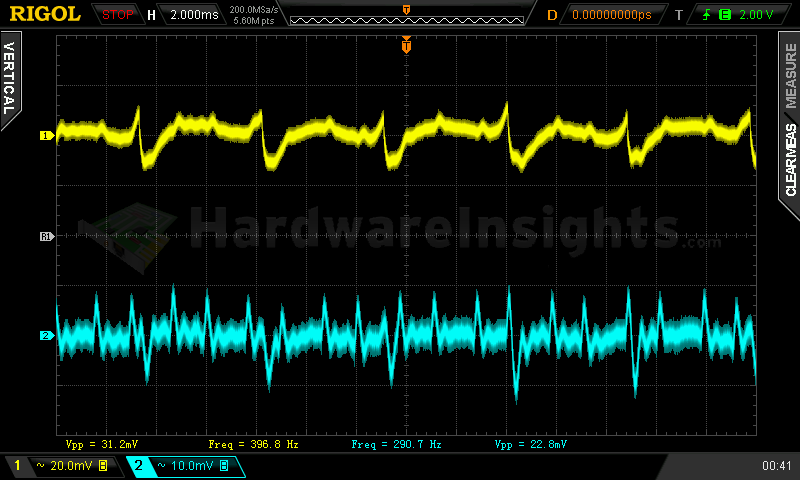Click the orange trigger position marker above grid
The width and height of the screenshot is (800, 480).
pos(406,45)
